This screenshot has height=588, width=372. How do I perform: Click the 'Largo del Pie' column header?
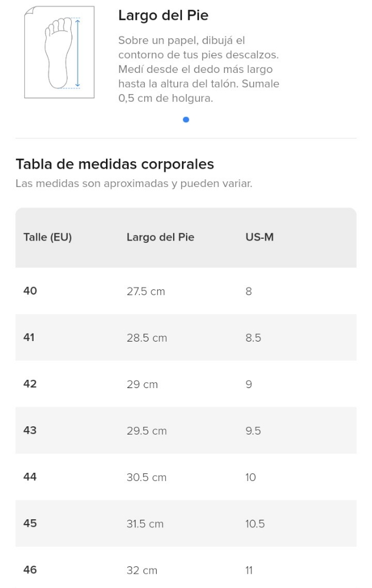[160, 238]
